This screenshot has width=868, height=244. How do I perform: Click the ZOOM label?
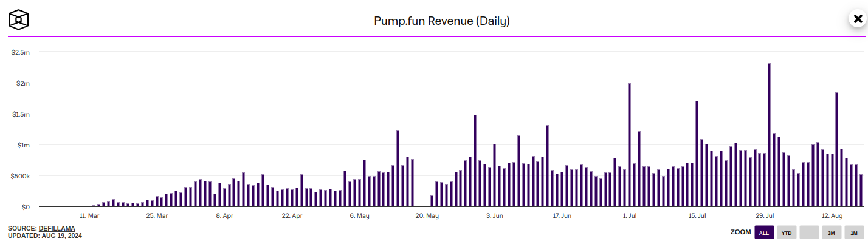click(740, 232)
